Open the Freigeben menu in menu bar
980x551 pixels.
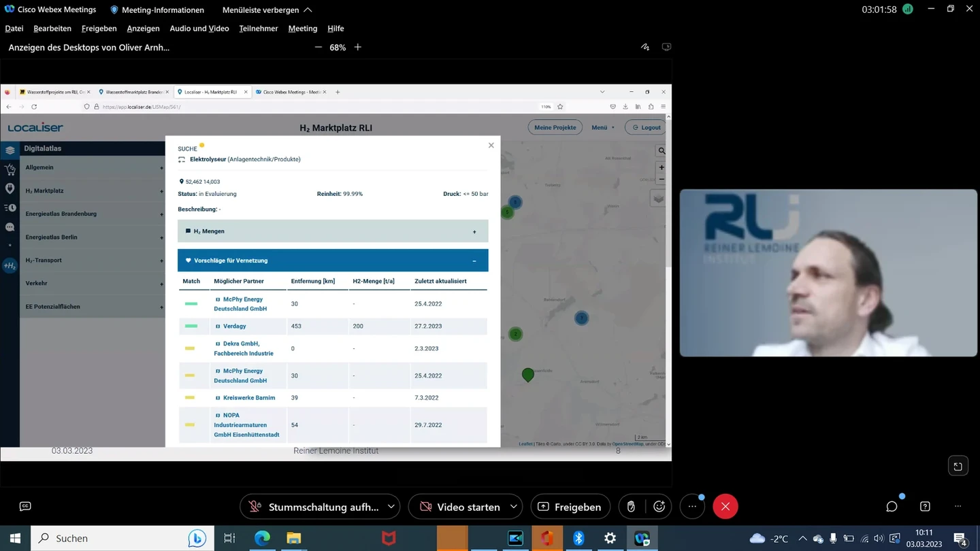(x=99, y=29)
